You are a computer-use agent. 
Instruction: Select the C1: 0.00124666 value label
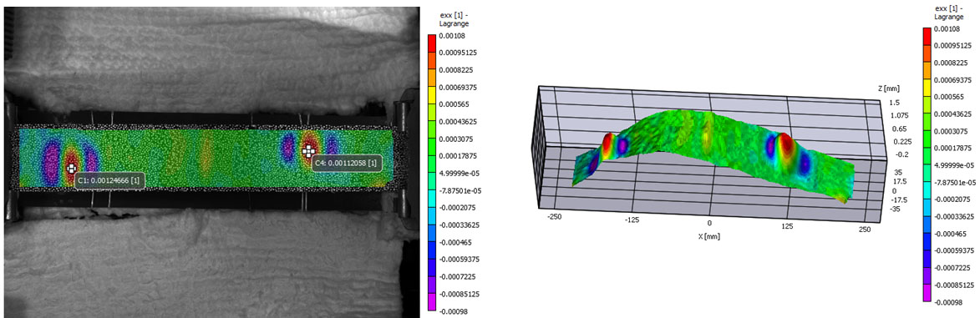(110, 180)
